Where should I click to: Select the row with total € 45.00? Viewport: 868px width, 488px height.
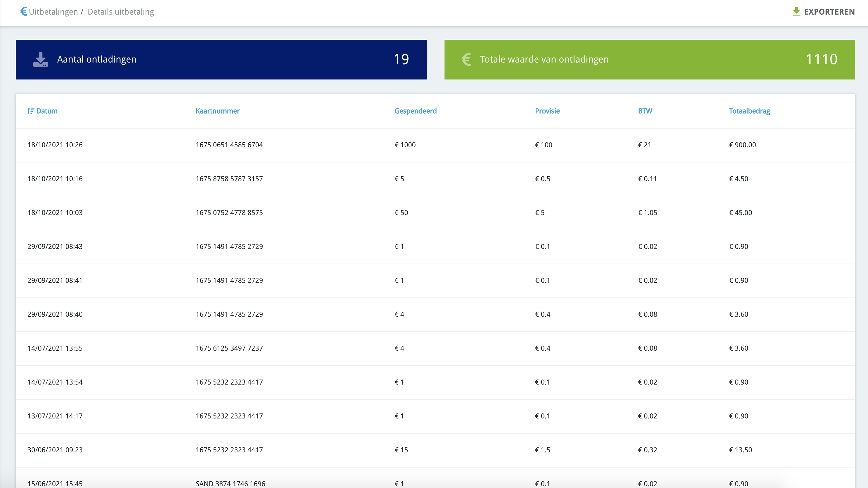(x=740, y=213)
